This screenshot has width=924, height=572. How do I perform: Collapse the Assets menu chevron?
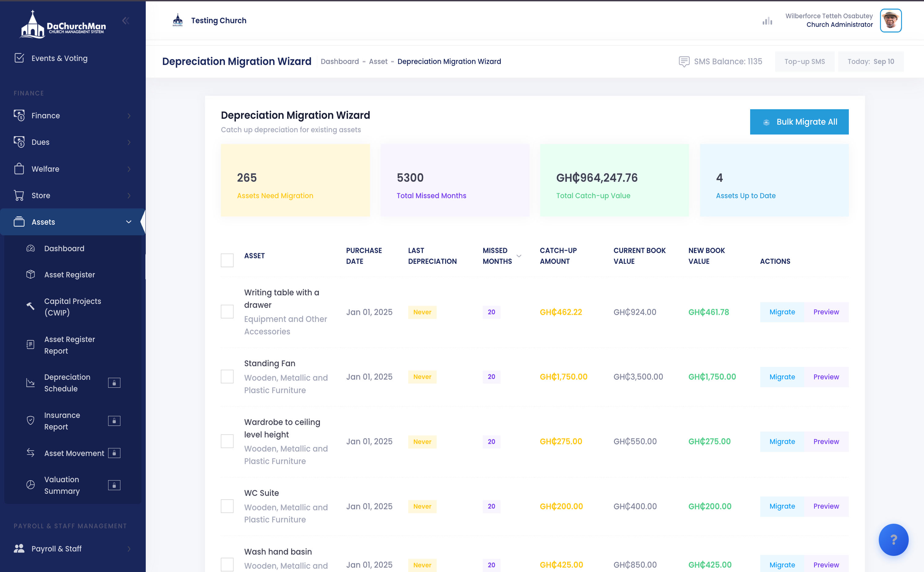coord(129,222)
